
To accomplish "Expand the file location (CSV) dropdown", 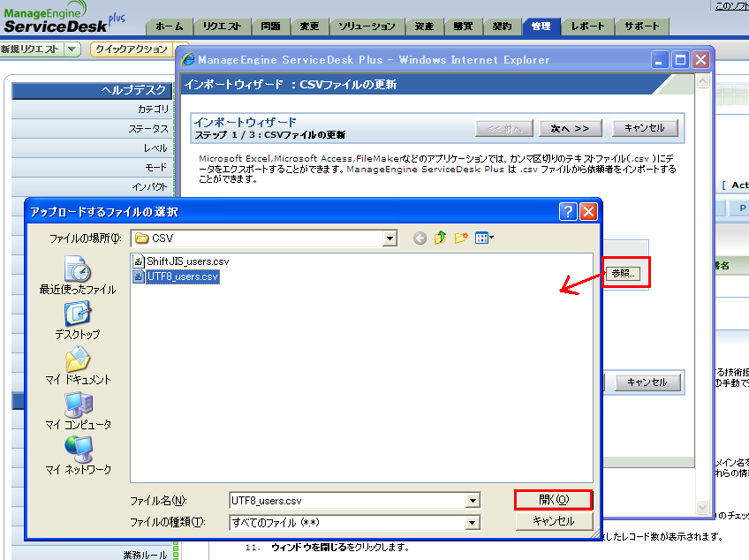I will coord(390,238).
